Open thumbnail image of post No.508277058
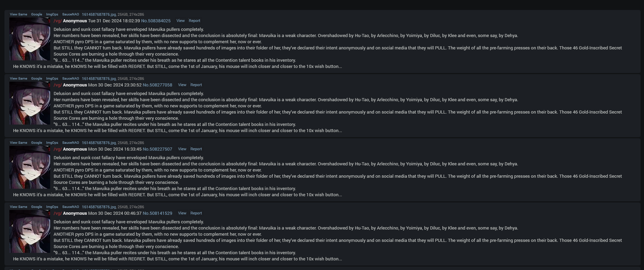The image size is (644, 270). 30,103
